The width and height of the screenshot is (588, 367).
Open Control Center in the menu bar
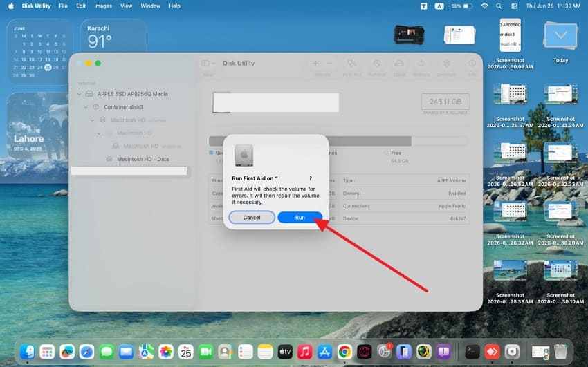[514, 6]
